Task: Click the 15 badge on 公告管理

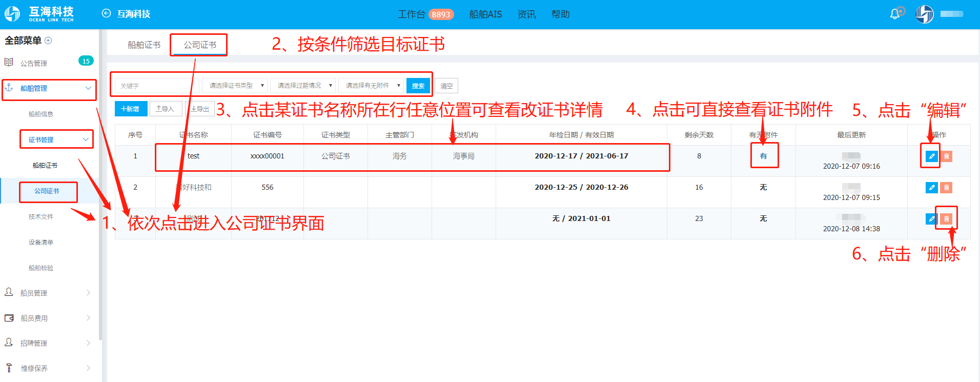Action: coord(86,61)
